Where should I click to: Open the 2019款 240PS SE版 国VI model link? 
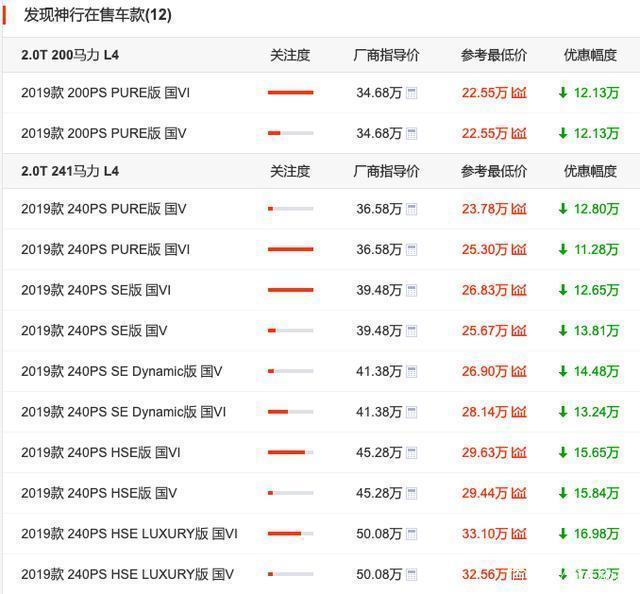pos(96,290)
